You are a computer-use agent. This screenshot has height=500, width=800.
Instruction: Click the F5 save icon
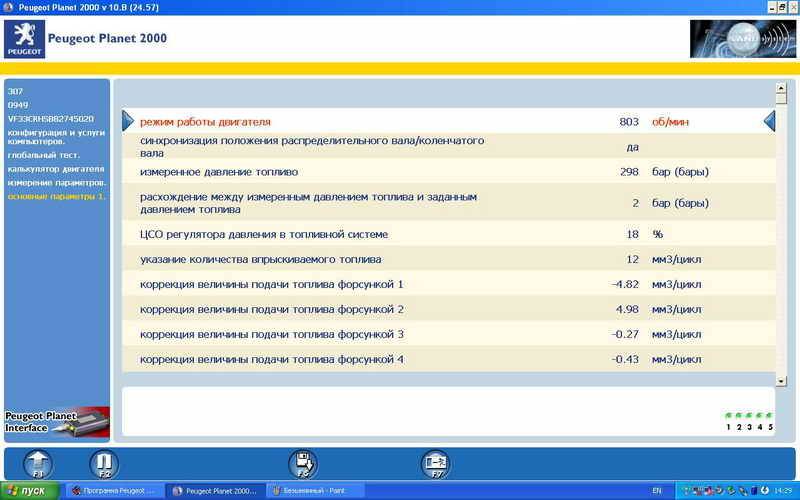(303, 463)
